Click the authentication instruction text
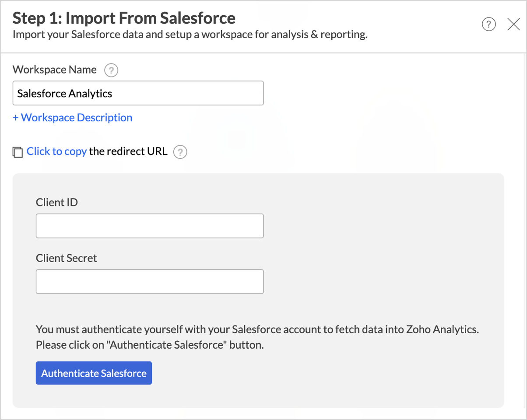 click(257, 337)
